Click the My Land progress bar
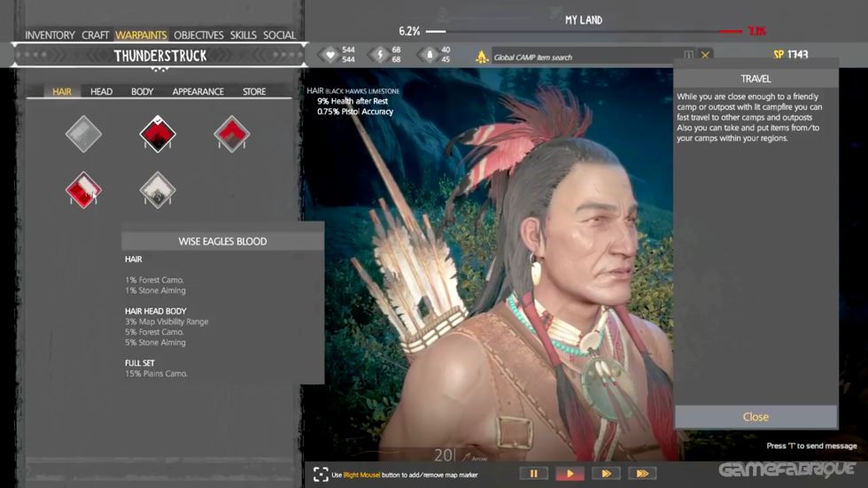The width and height of the screenshot is (868, 488). pyautogui.click(x=584, y=31)
